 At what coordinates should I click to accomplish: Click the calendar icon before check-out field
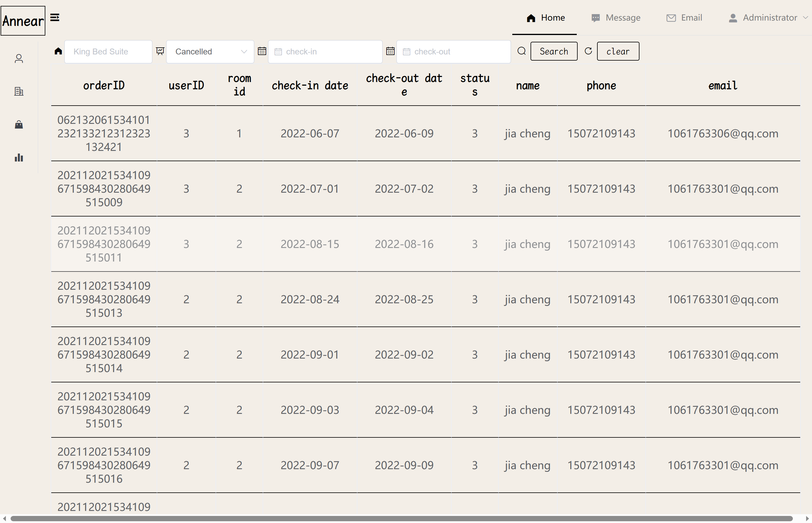coord(390,51)
